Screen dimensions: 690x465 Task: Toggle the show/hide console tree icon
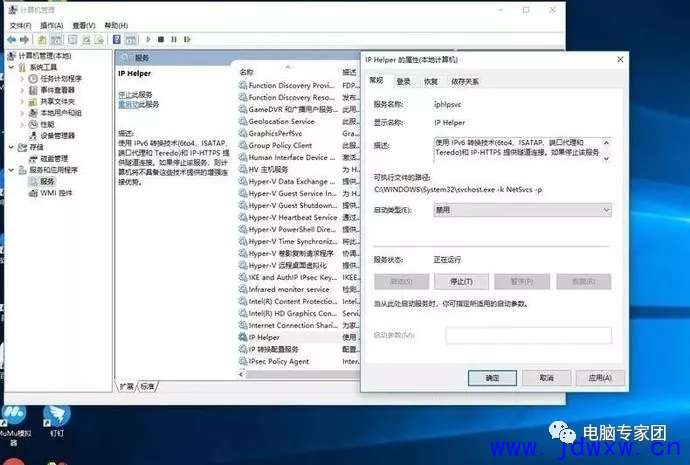pos(56,40)
